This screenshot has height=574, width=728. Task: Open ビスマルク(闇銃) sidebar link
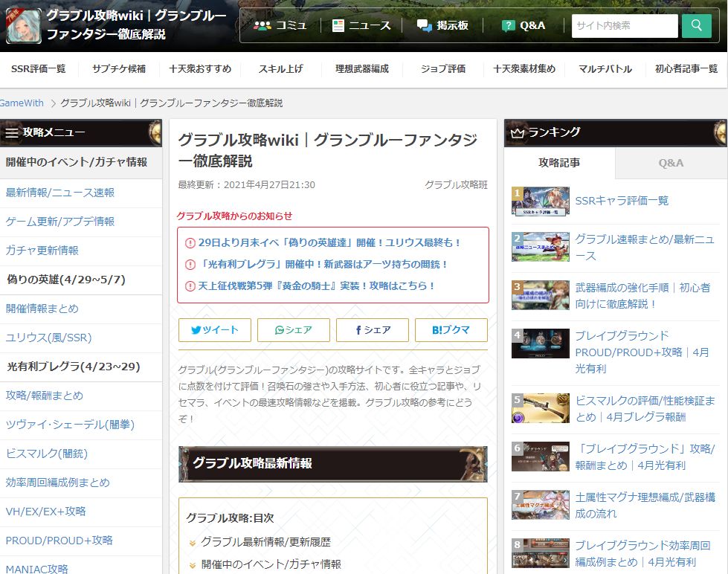(46, 454)
